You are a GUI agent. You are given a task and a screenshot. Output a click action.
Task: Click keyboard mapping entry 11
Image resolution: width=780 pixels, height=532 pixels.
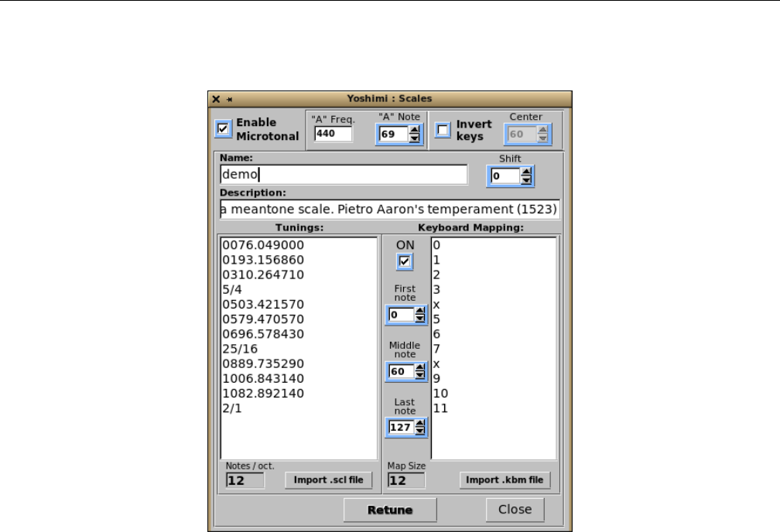pyautogui.click(x=441, y=408)
